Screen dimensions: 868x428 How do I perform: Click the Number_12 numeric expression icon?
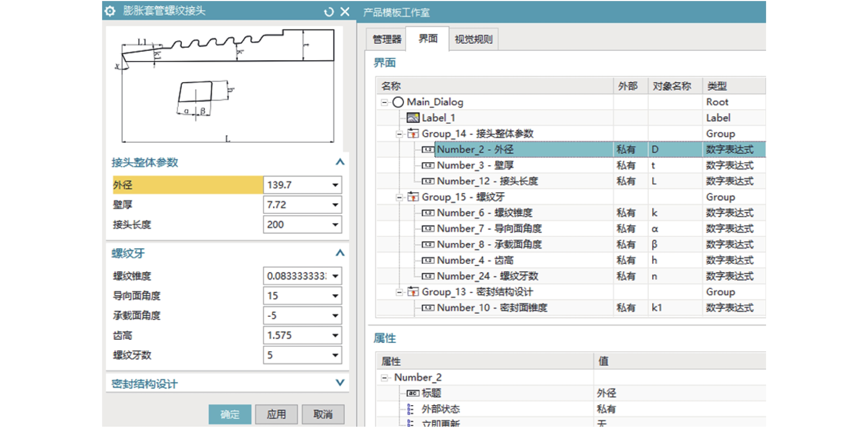click(x=428, y=181)
